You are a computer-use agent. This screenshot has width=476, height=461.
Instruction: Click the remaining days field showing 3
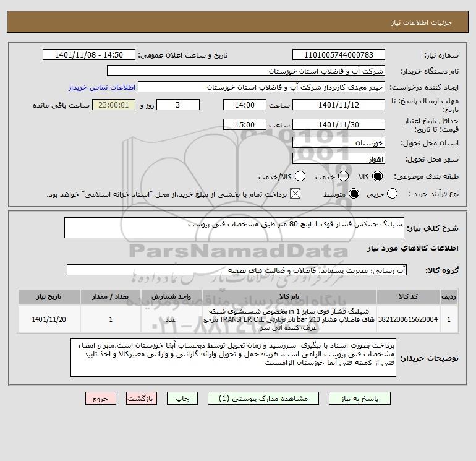[178, 105]
